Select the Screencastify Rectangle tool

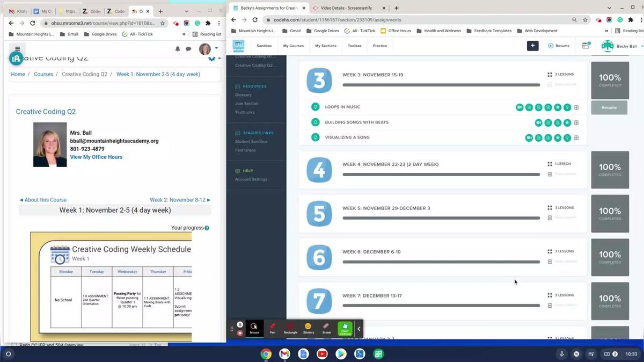[x=290, y=328]
